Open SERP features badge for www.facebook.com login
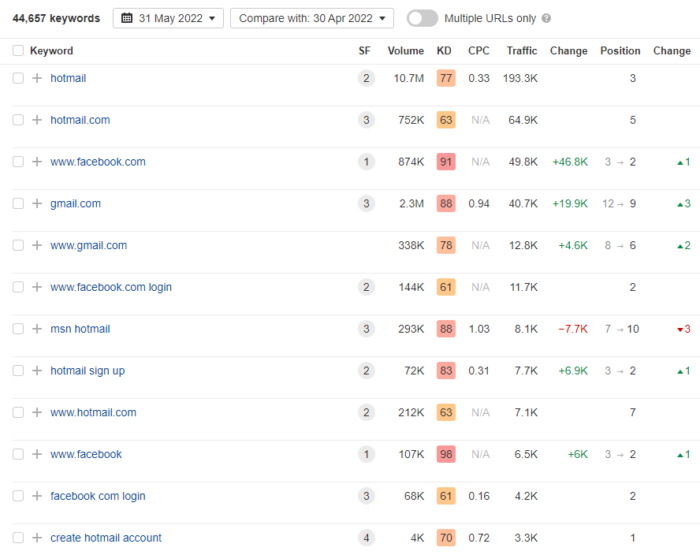The width and height of the screenshot is (700, 555). coord(366,287)
